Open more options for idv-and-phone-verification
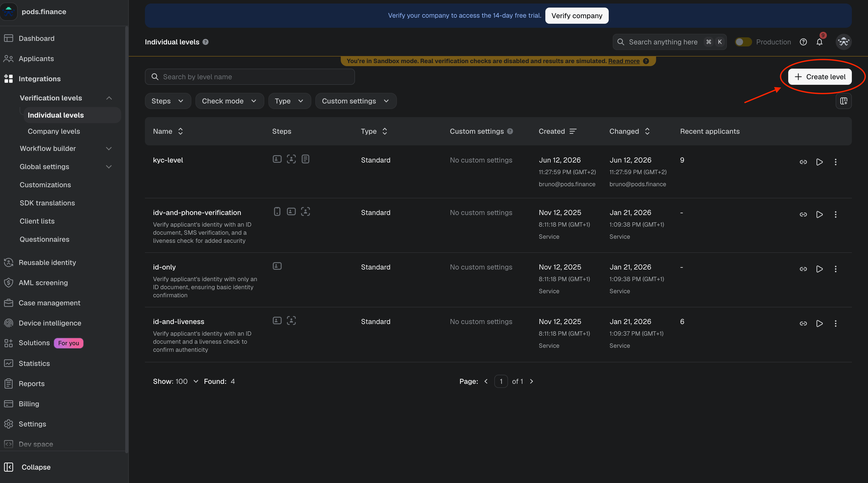 coord(836,214)
